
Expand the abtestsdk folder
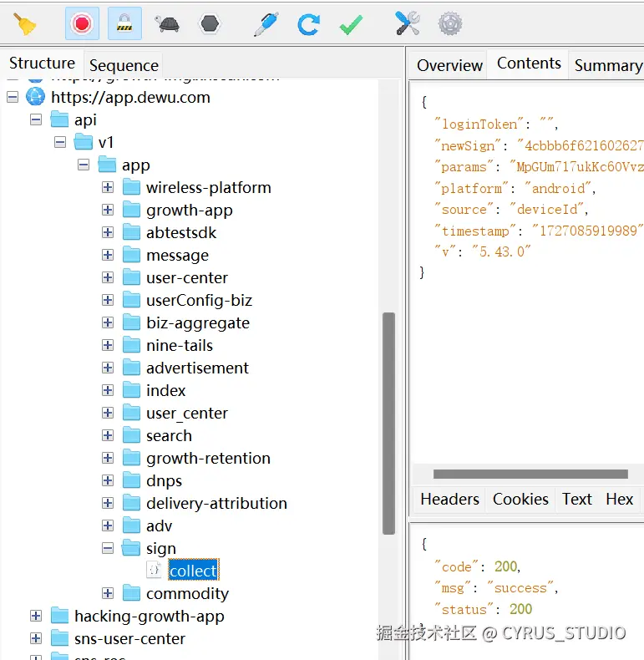[x=108, y=232]
